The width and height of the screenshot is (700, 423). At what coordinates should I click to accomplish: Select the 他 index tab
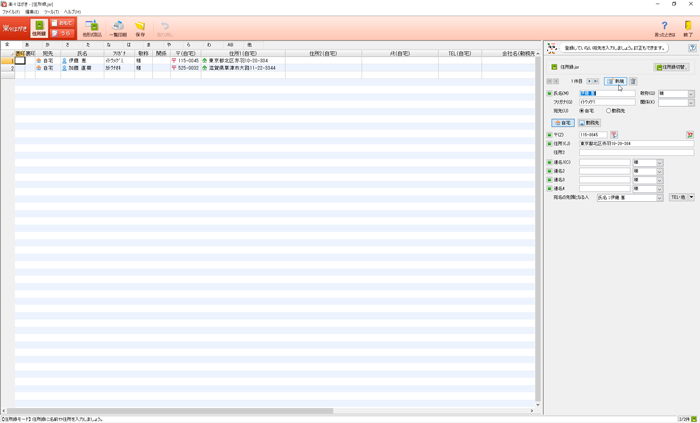pos(249,45)
